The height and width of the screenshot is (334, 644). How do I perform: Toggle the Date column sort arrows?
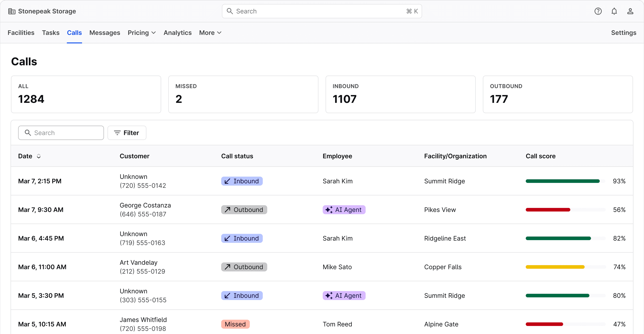click(39, 156)
